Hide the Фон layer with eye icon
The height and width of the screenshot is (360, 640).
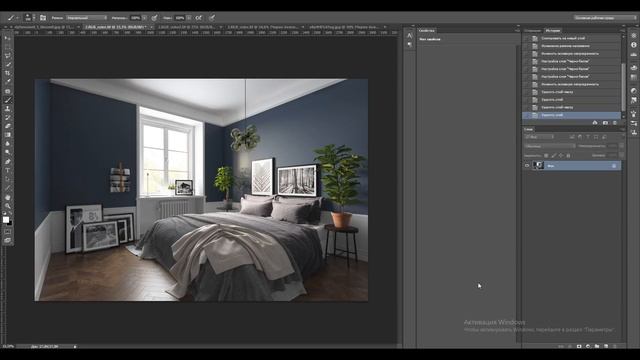pos(527,165)
